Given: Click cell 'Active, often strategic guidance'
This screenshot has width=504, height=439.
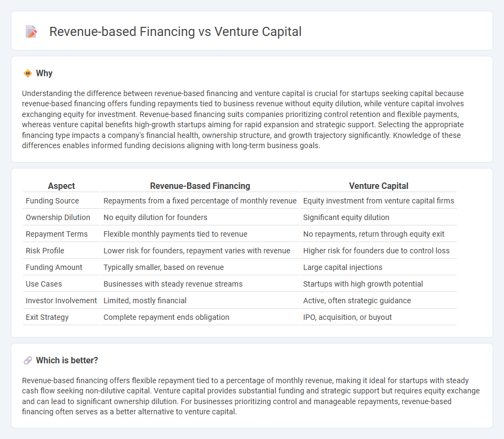Looking at the screenshot, I should tap(379, 301).
